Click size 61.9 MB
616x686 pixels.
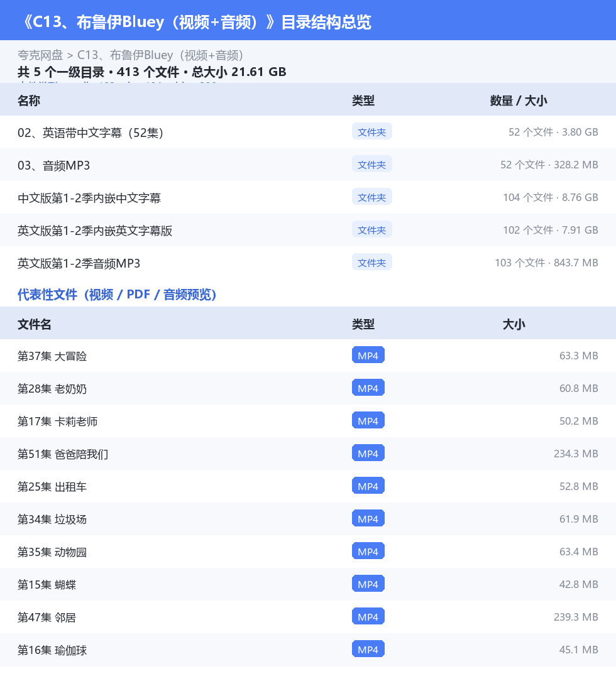coord(579,519)
